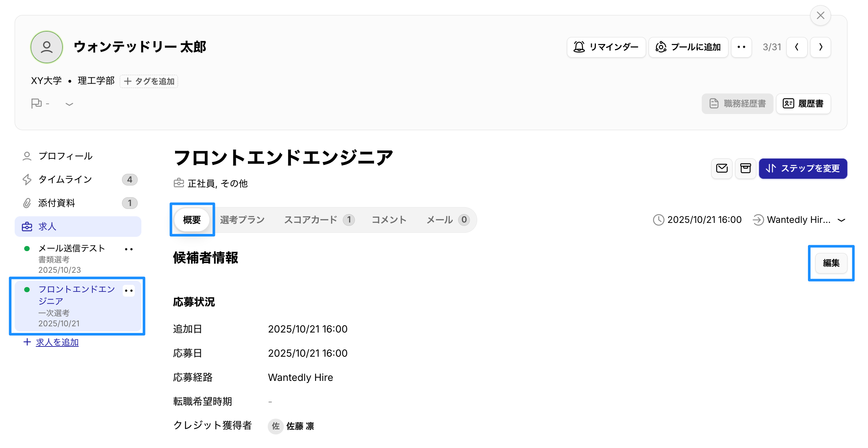Open options dots for メール送信テスト job
The height and width of the screenshot is (448, 868).
coord(129,249)
